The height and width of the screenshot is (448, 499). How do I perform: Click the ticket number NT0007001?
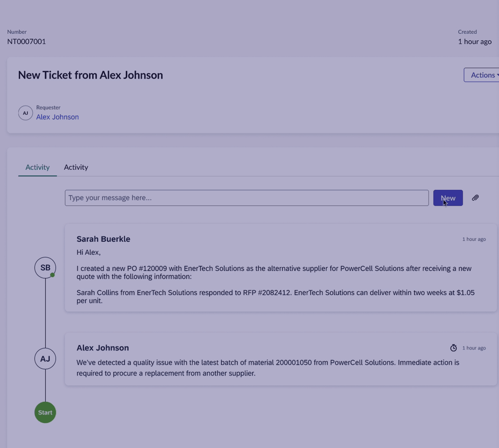click(x=26, y=42)
